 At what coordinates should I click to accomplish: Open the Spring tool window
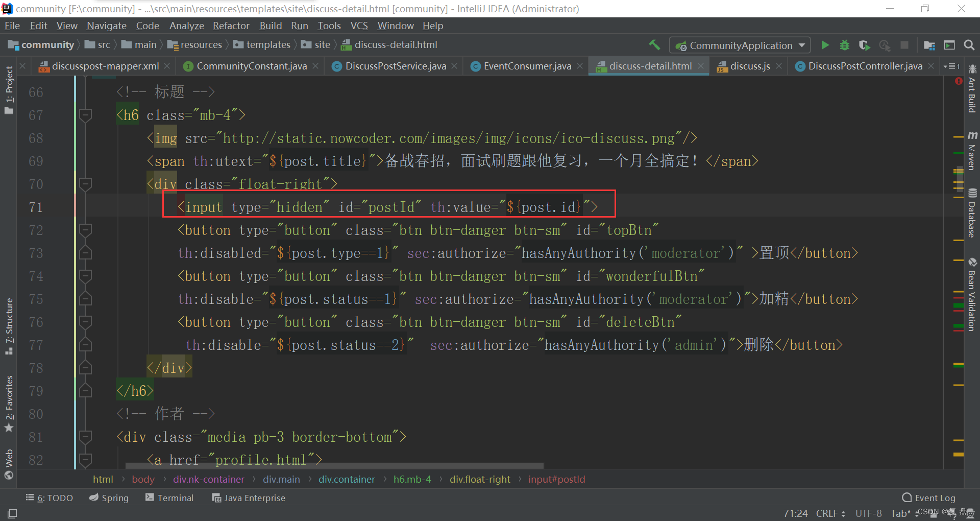coord(109,498)
